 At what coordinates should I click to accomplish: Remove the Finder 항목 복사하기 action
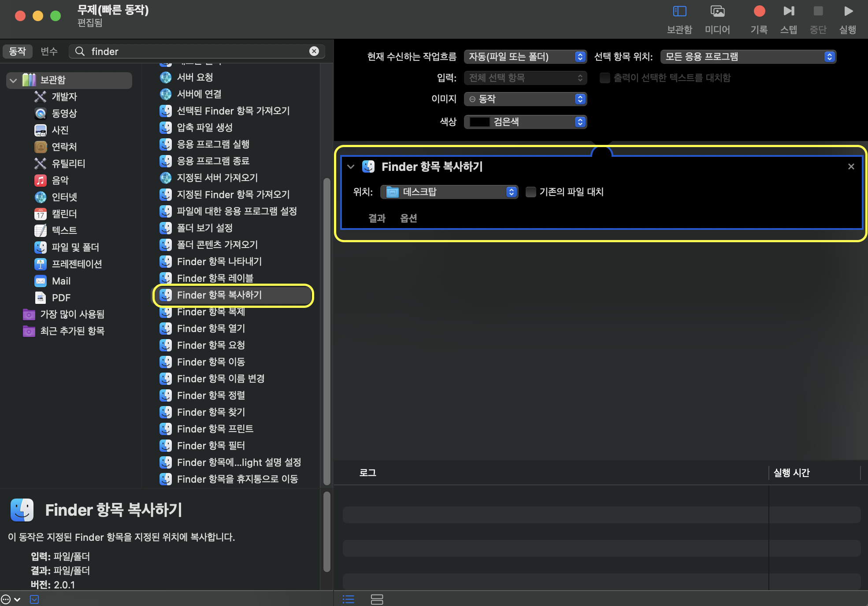(x=851, y=166)
